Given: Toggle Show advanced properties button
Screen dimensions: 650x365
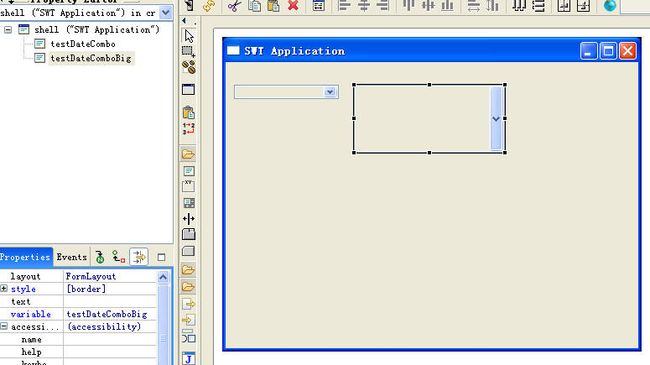Looking at the screenshot, I should (x=139, y=257).
